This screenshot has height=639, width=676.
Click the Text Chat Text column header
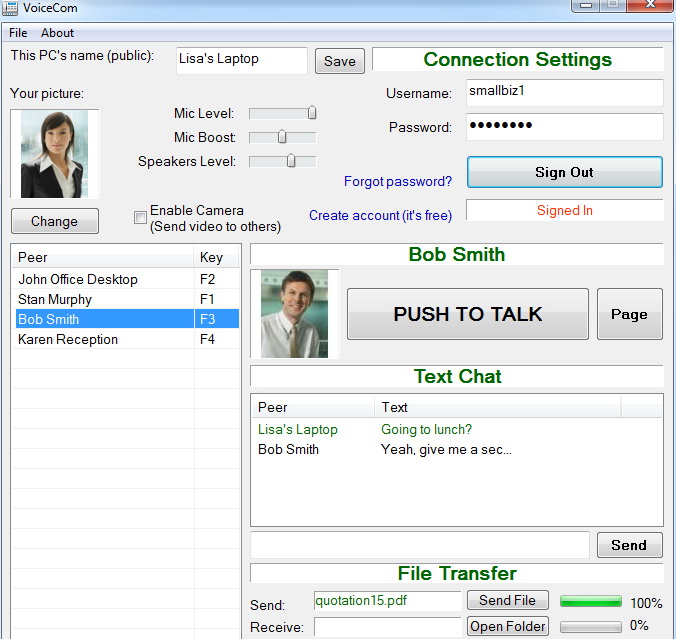[498, 407]
